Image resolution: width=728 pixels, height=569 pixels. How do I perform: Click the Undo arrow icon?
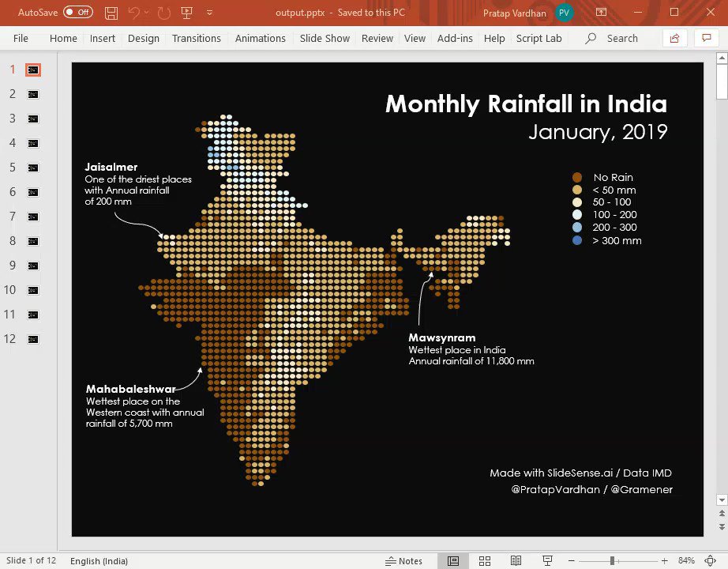coord(134,13)
